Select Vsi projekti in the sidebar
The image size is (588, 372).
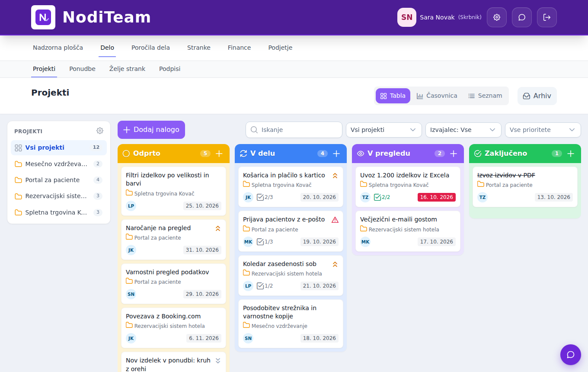point(59,148)
